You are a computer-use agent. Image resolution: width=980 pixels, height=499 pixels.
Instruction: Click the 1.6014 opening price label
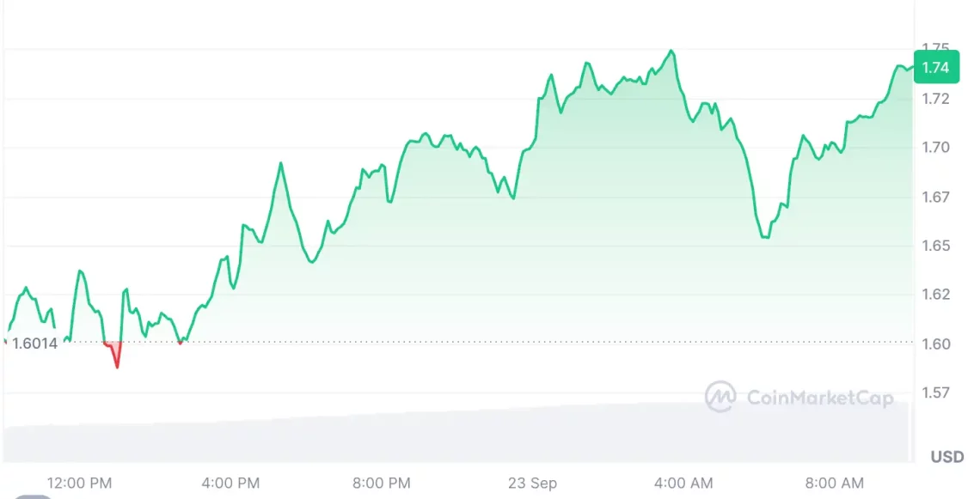click(x=35, y=344)
